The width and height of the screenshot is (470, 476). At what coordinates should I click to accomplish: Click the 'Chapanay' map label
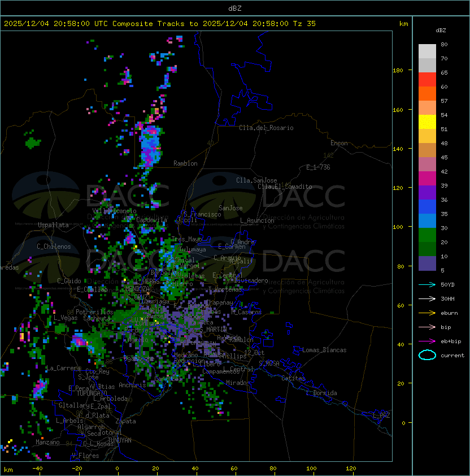coord(219,302)
